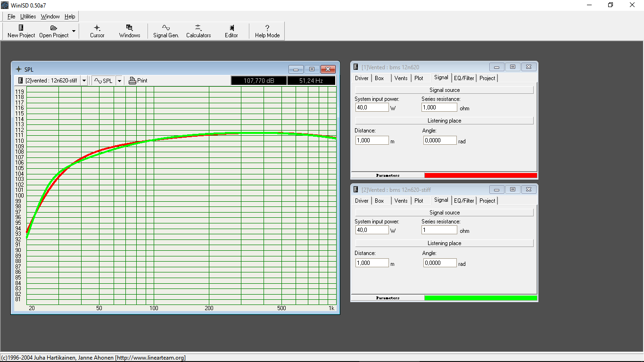Viewport: 644px width, 362px height.
Task: Close the 12n620-stiff project window
Action: coord(529,189)
